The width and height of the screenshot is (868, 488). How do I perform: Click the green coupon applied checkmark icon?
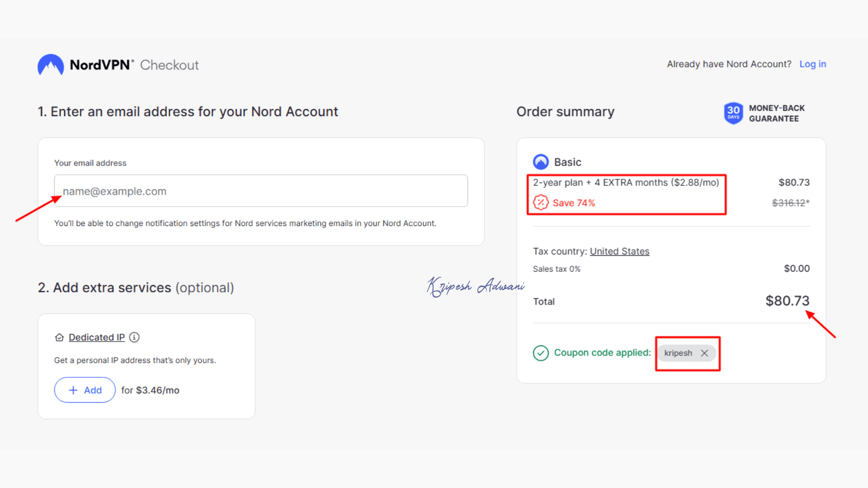click(x=541, y=353)
